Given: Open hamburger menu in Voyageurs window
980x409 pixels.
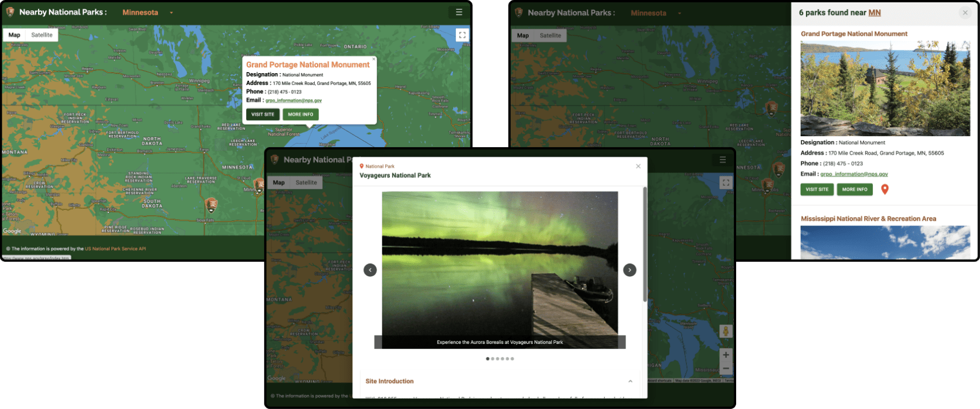Looking at the screenshot, I should pyautogui.click(x=722, y=160).
